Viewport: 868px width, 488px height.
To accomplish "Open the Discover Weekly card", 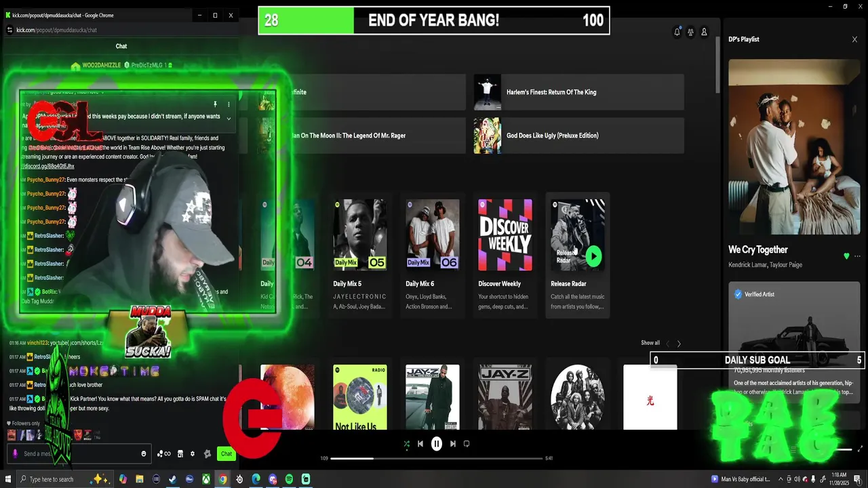I will point(505,256).
